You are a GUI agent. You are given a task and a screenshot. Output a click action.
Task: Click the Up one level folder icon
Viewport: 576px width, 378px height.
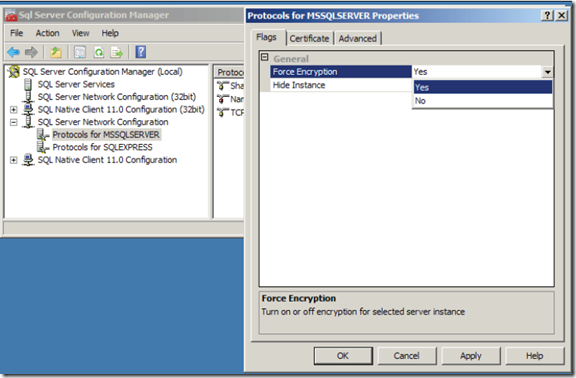pyautogui.click(x=56, y=52)
